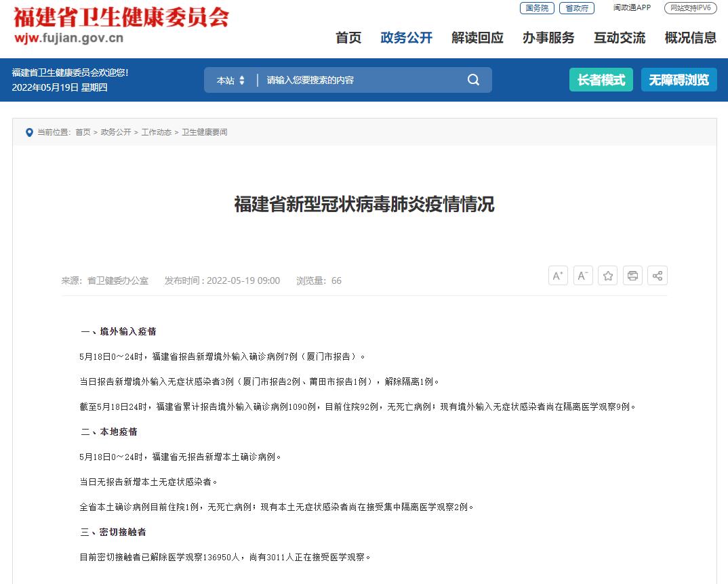Viewport: 728px width, 584px height.
Task: Open the 首页 navigation menu
Action: pyautogui.click(x=348, y=38)
